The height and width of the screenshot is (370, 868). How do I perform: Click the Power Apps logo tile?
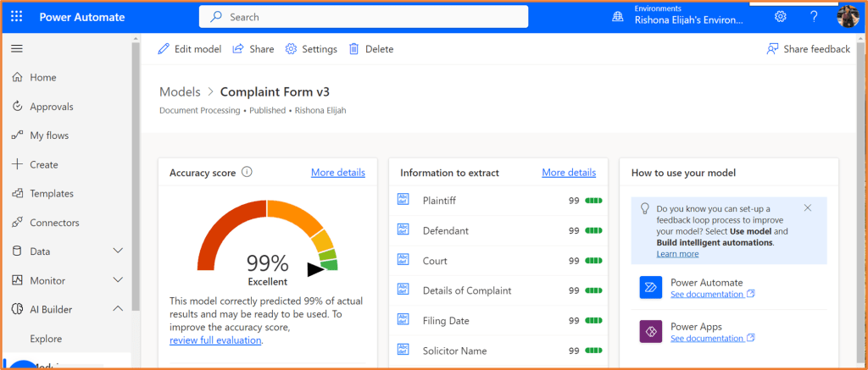pyautogui.click(x=650, y=332)
